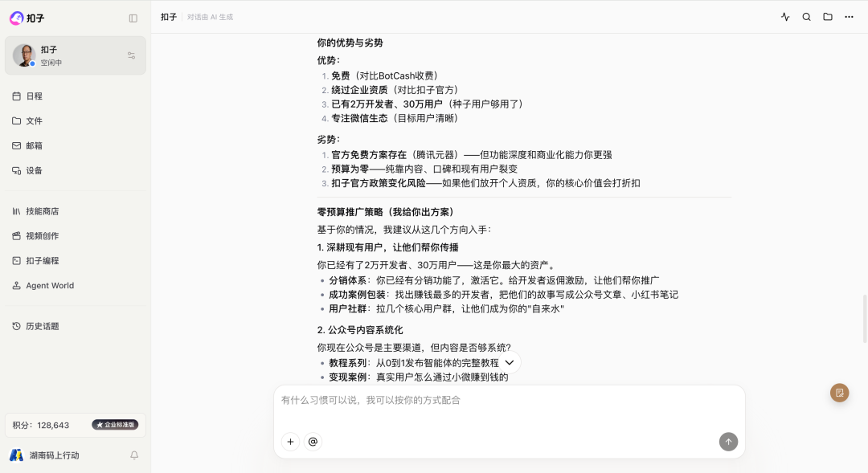This screenshot has height=473, width=868.
Task: Open 技能商店 in sidebar
Action: (x=76, y=211)
